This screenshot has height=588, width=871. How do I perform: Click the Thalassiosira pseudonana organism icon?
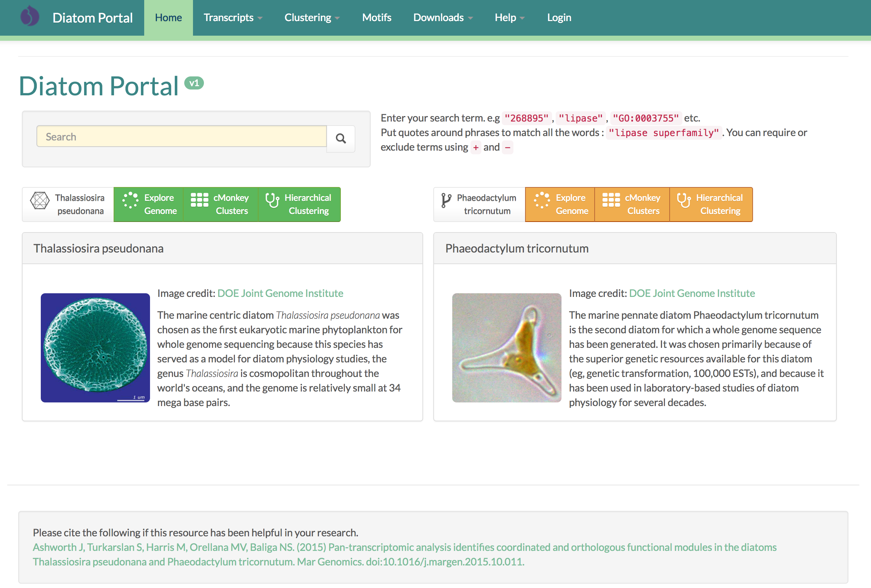coord(40,200)
